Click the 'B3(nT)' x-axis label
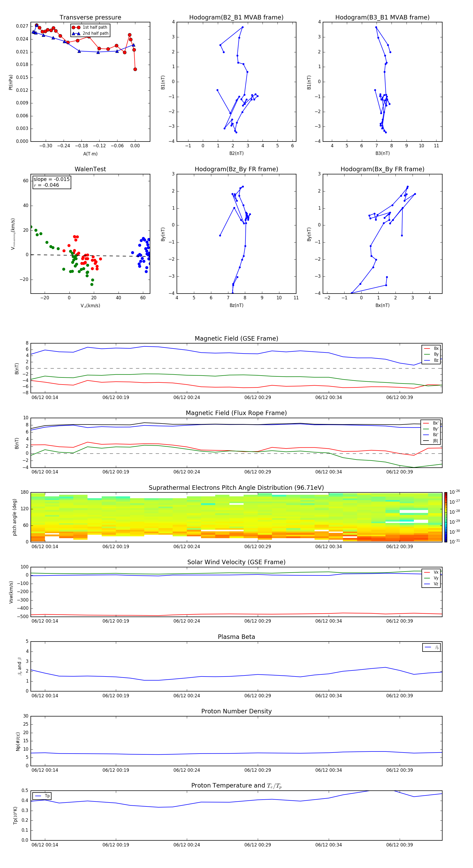The height and width of the screenshot is (868, 473). (x=382, y=153)
